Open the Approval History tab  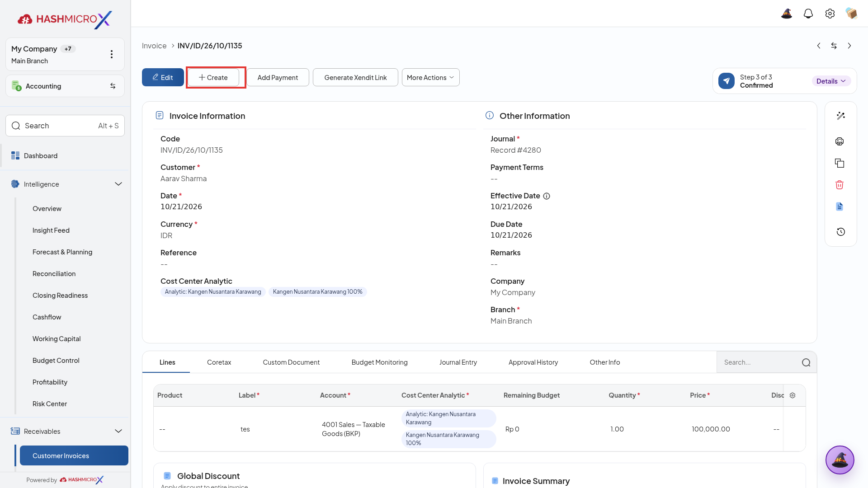[533, 362]
